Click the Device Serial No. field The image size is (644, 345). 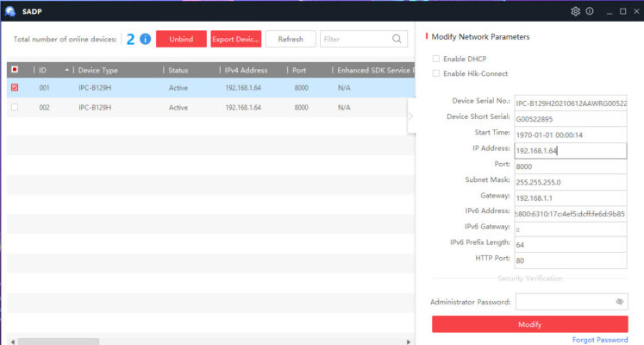(x=571, y=103)
